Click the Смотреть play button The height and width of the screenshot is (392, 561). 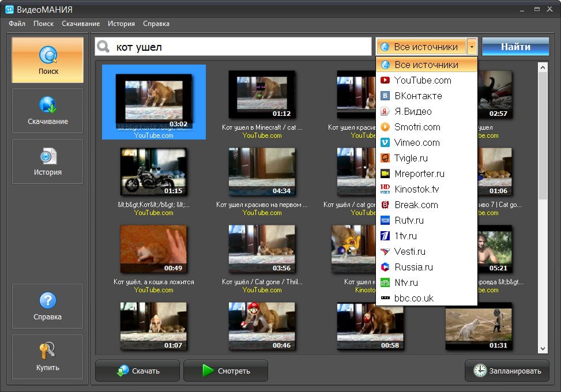[x=226, y=371]
